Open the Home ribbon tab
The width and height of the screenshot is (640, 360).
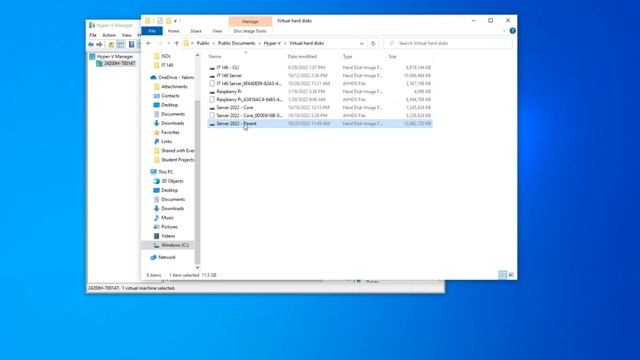coord(173,31)
